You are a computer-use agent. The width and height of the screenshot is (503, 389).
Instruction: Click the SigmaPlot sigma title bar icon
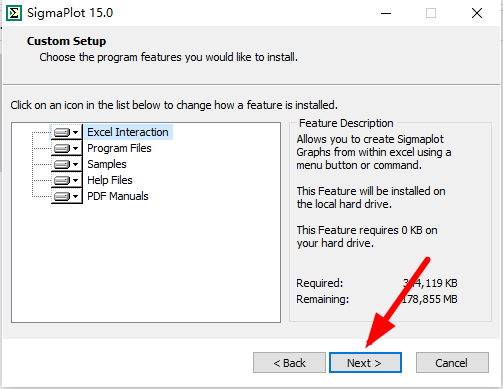14,13
